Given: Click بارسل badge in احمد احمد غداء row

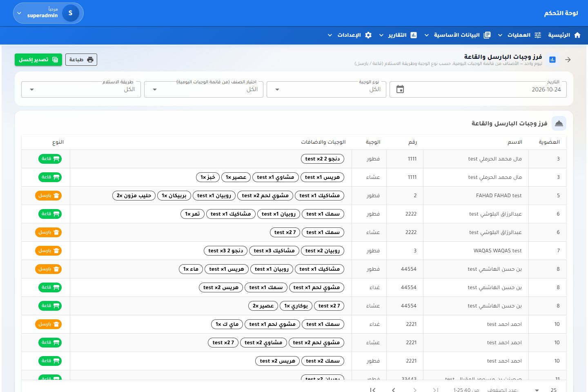Looking at the screenshot, I should [48, 324].
